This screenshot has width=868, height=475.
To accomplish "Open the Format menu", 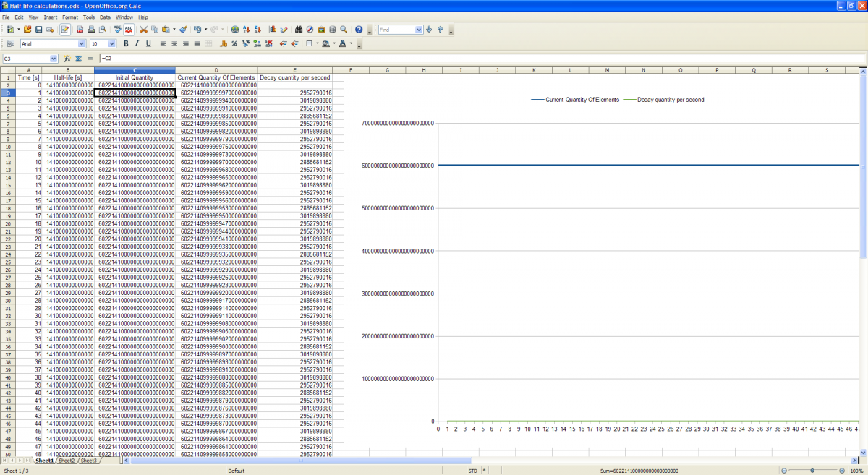I will [70, 17].
